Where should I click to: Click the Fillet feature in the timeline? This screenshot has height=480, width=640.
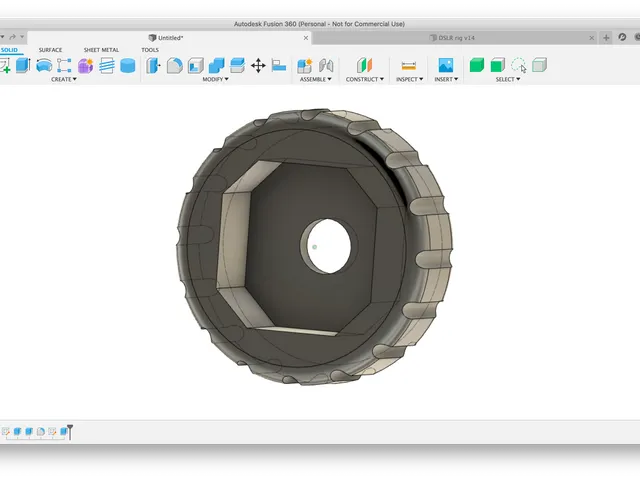coord(40,431)
